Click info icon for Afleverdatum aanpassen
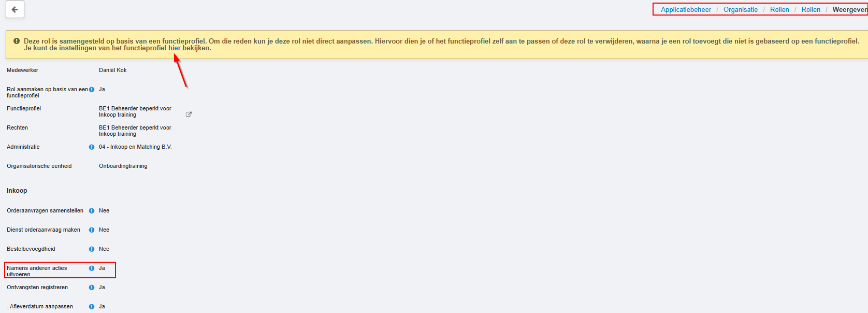This screenshot has height=313, width=868. (92, 307)
